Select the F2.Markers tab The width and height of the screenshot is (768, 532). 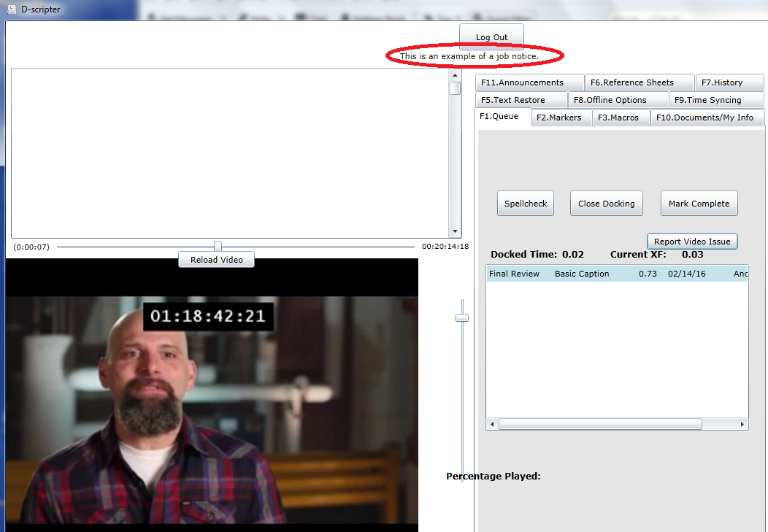561,117
